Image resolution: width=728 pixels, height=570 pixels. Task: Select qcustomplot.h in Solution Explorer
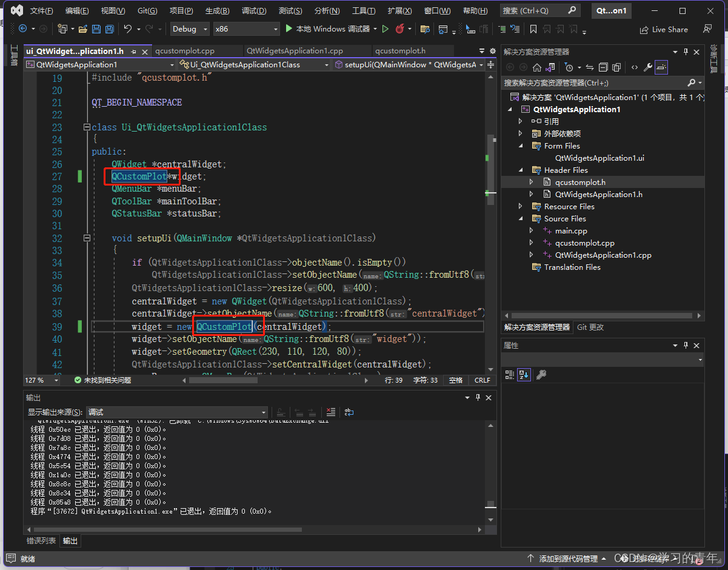[x=580, y=182]
